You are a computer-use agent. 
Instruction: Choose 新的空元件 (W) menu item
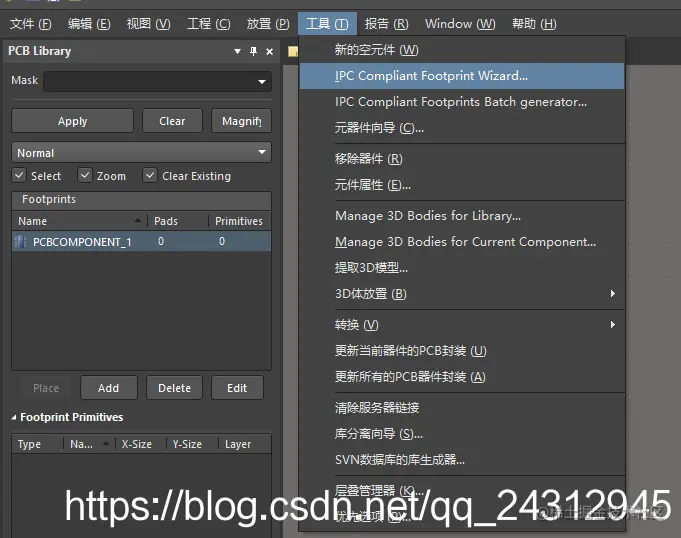pyautogui.click(x=462, y=50)
